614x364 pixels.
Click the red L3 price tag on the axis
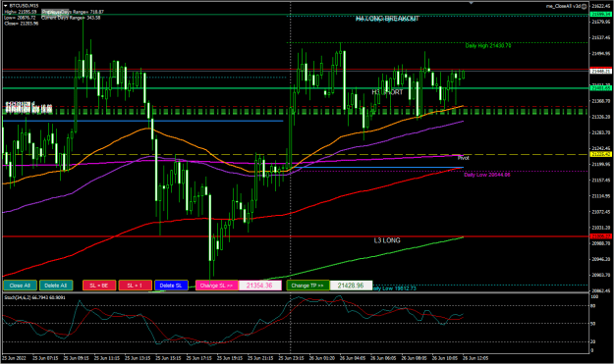pyautogui.click(x=600, y=236)
